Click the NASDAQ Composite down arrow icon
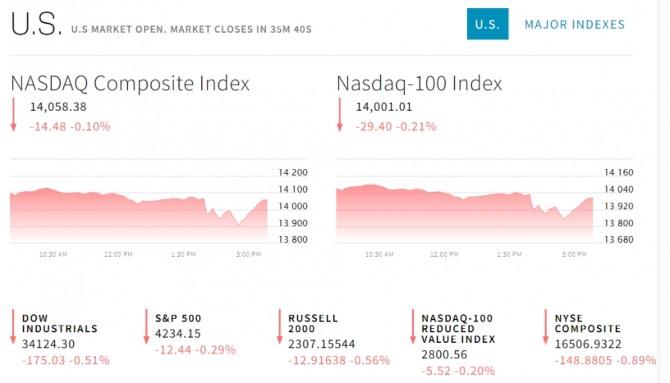 point(13,115)
